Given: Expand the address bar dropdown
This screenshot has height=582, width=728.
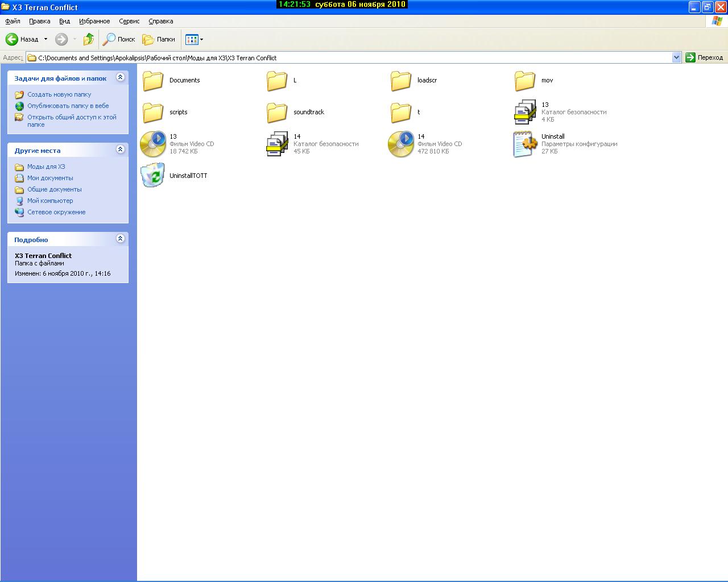Looking at the screenshot, I should point(676,57).
